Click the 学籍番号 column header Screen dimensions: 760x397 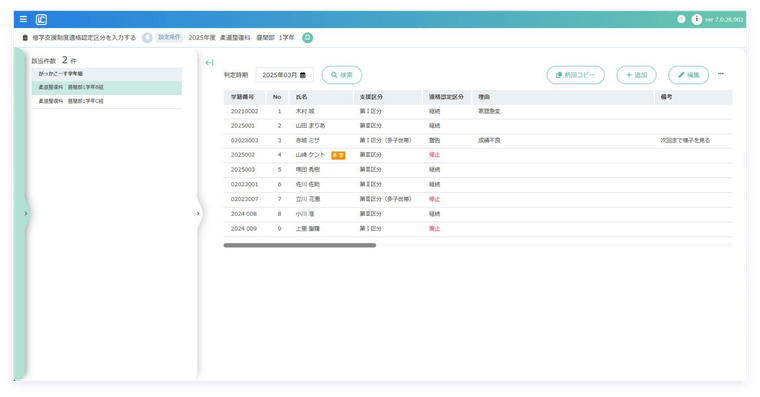[244, 97]
